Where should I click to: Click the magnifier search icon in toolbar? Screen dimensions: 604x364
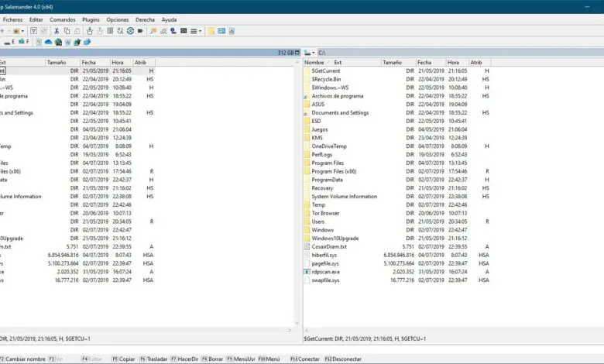pyautogui.click(x=163, y=31)
